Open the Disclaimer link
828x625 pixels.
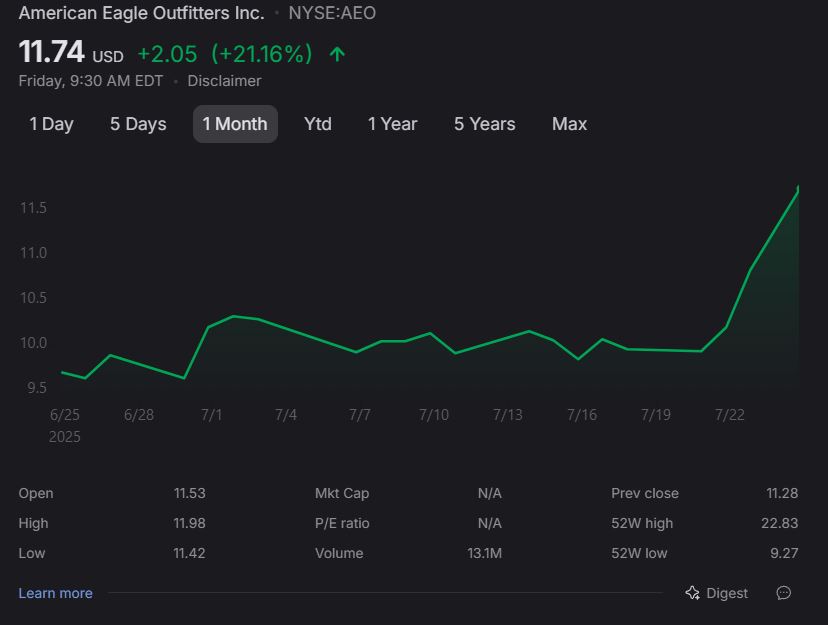click(224, 81)
